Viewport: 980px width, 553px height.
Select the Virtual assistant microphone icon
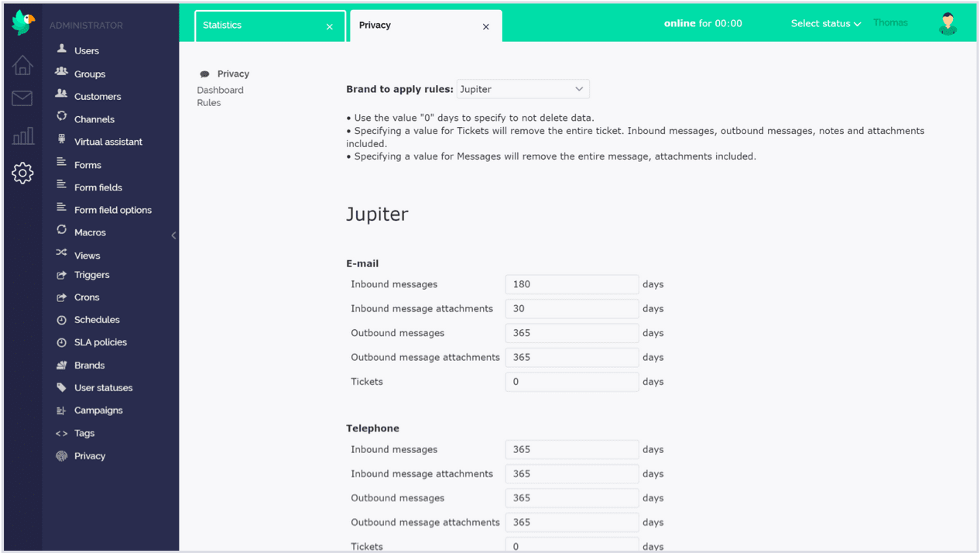click(x=60, y=141)
